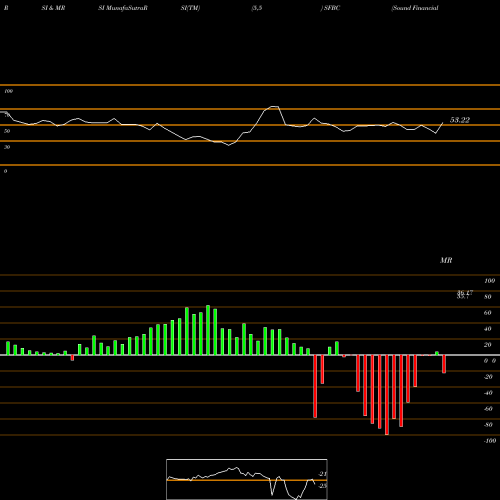Click the RSI line peak near 70 level

coord(275,107)
